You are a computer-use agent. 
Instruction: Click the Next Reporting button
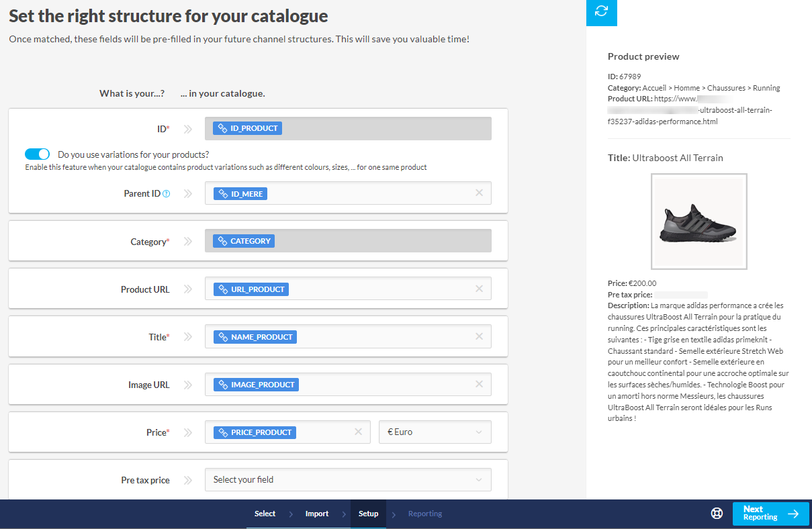(770, 514)
